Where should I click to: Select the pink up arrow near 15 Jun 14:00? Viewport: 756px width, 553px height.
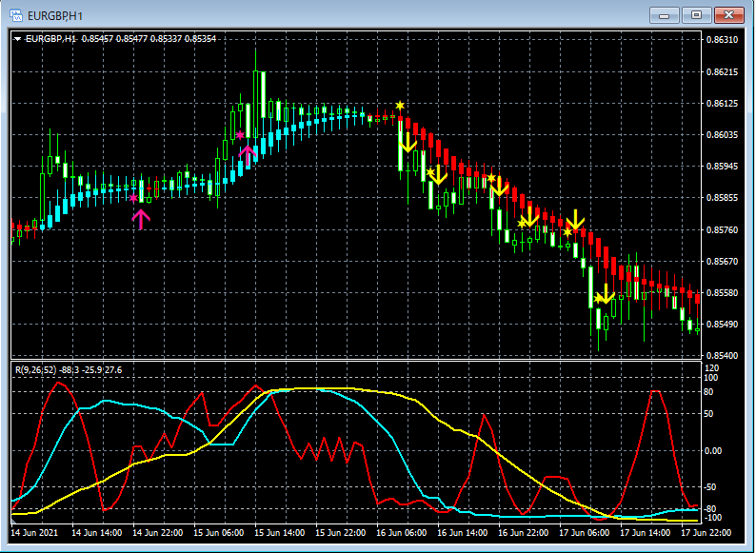248,155
